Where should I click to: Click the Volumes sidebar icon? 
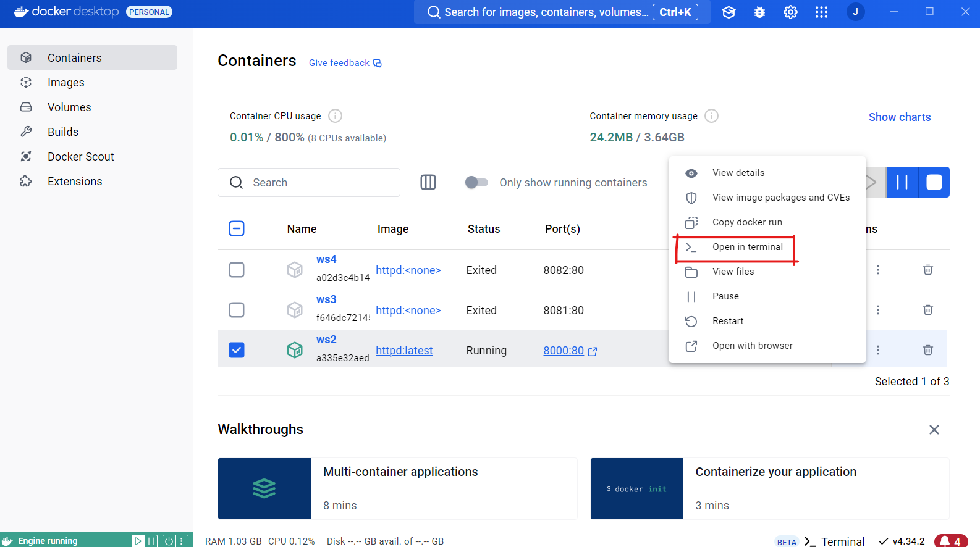[26, 107]
